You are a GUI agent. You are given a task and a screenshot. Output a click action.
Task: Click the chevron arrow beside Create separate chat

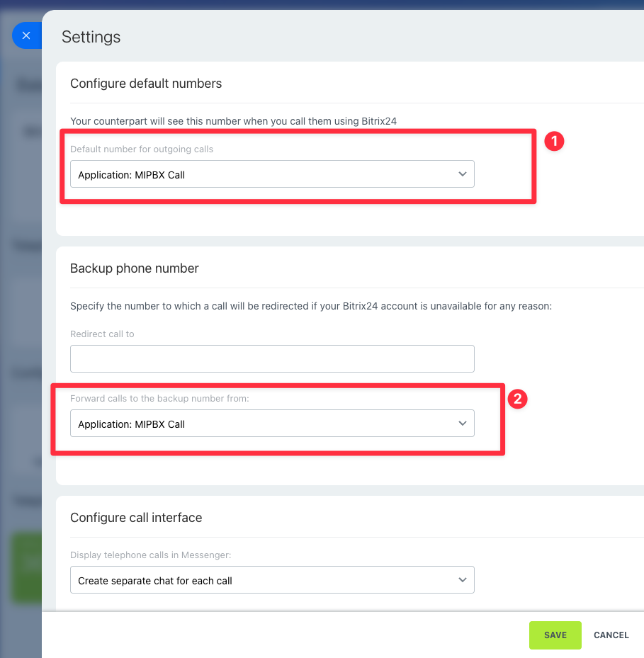point(462,580)
